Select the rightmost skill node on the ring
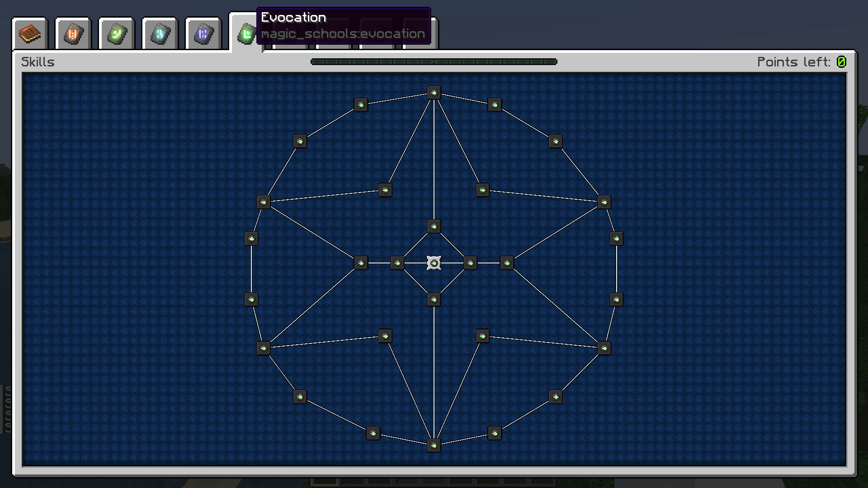Screen dimensions: 868x488 (616, 239)
